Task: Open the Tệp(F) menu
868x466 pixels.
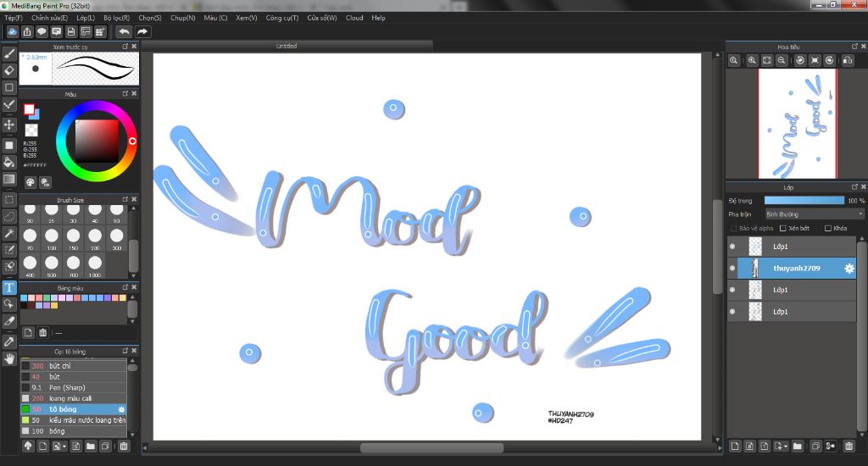Action: 14,18
